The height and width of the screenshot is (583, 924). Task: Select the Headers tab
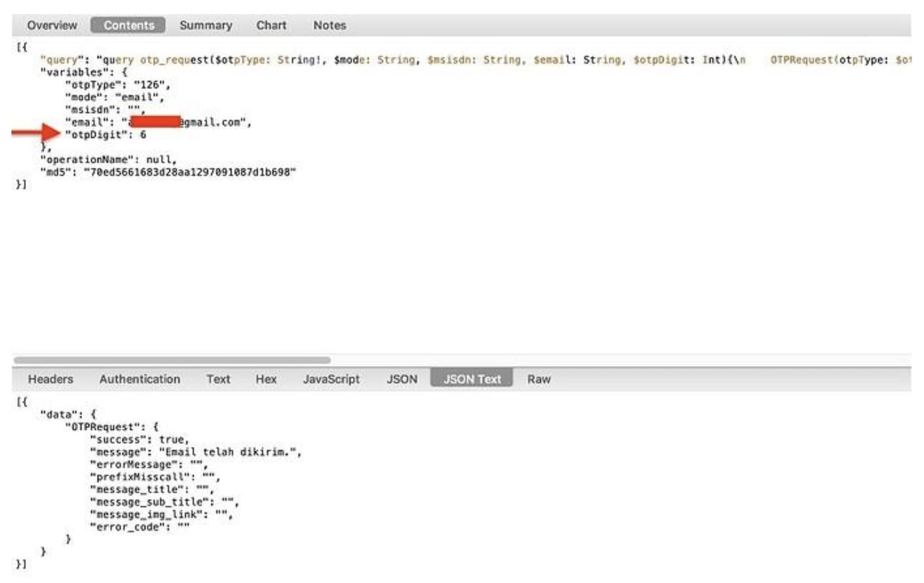[50, 379]
